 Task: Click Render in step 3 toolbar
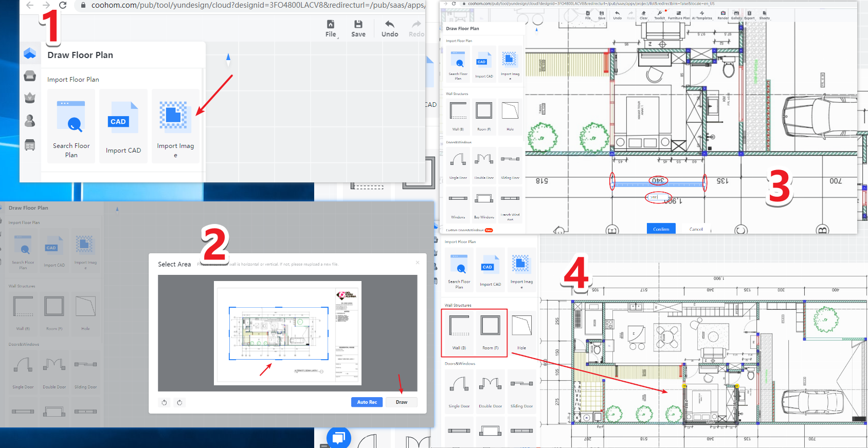coord(723,15)
